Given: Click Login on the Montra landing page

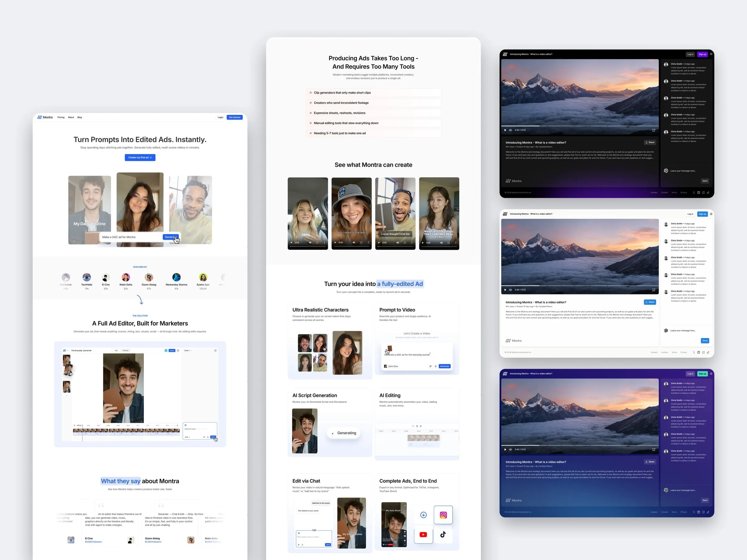Looking at the screenshot, I should 220,118.
